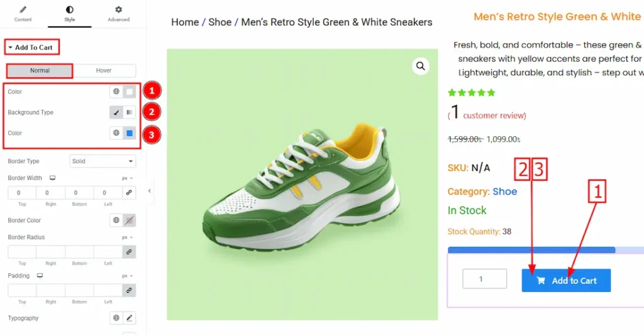
Task: Open the white text color swatch
Action: 129,92
